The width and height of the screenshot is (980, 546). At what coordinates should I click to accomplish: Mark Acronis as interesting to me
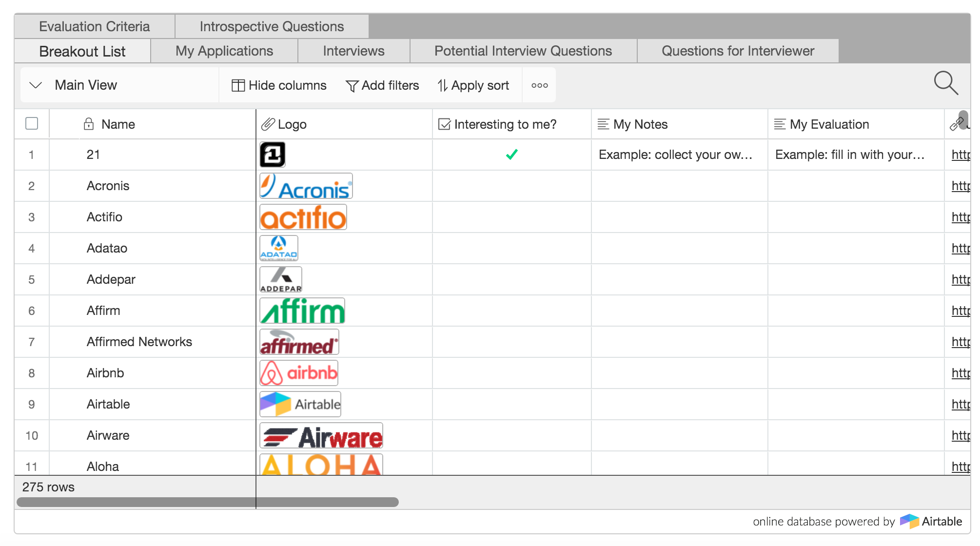[x=511, y=186]
